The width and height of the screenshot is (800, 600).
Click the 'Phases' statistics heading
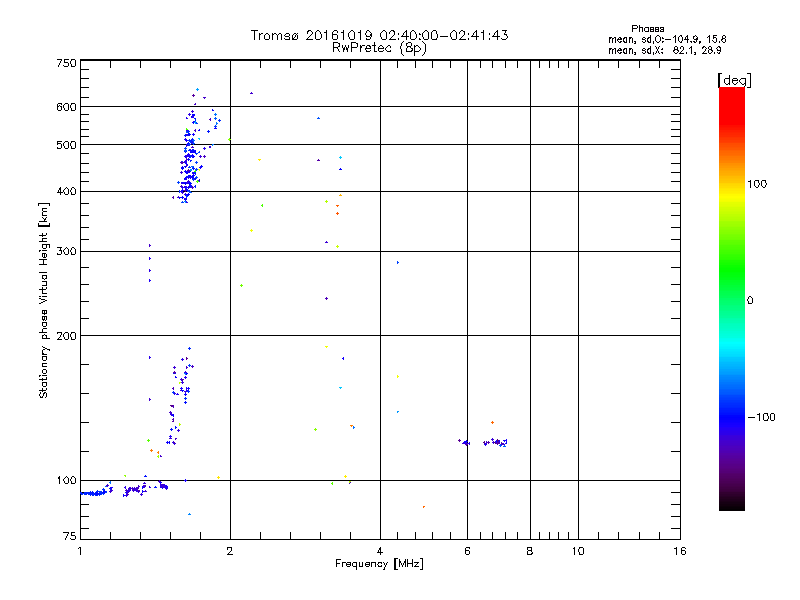[647, 29]
